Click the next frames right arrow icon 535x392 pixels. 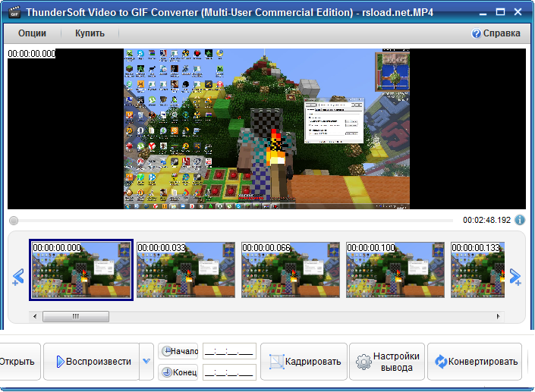[515, 277]
